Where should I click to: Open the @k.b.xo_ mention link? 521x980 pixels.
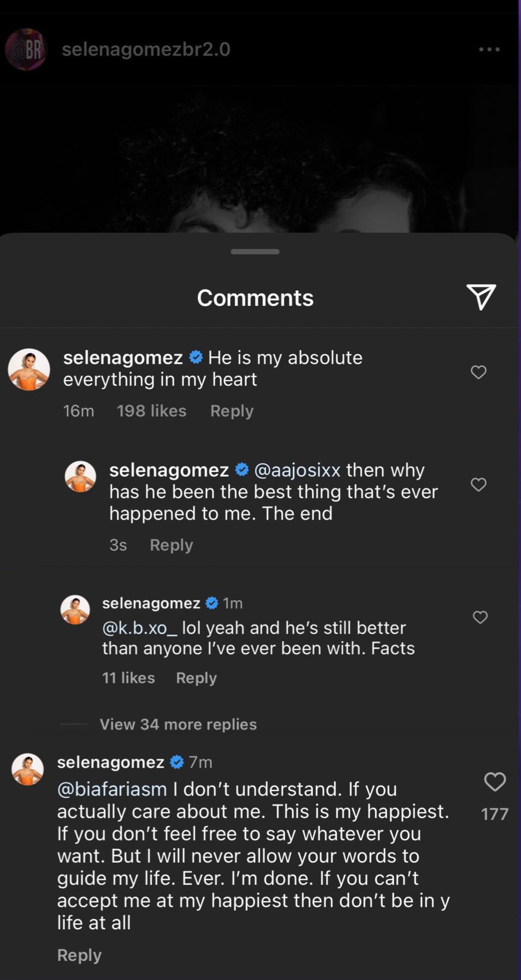click(x=140, y=628)
